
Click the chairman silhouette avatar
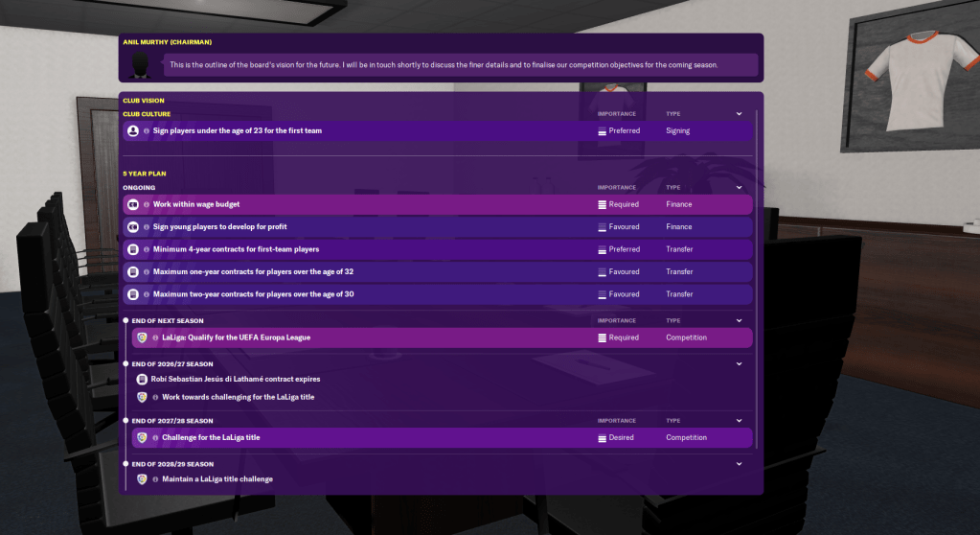tap(142, 65)
